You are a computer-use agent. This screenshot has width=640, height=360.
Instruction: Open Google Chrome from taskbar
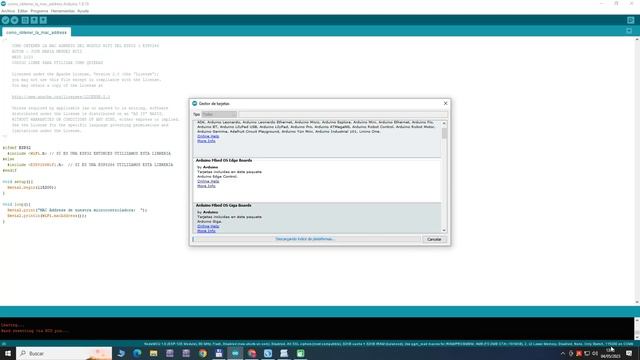(202, 353)
